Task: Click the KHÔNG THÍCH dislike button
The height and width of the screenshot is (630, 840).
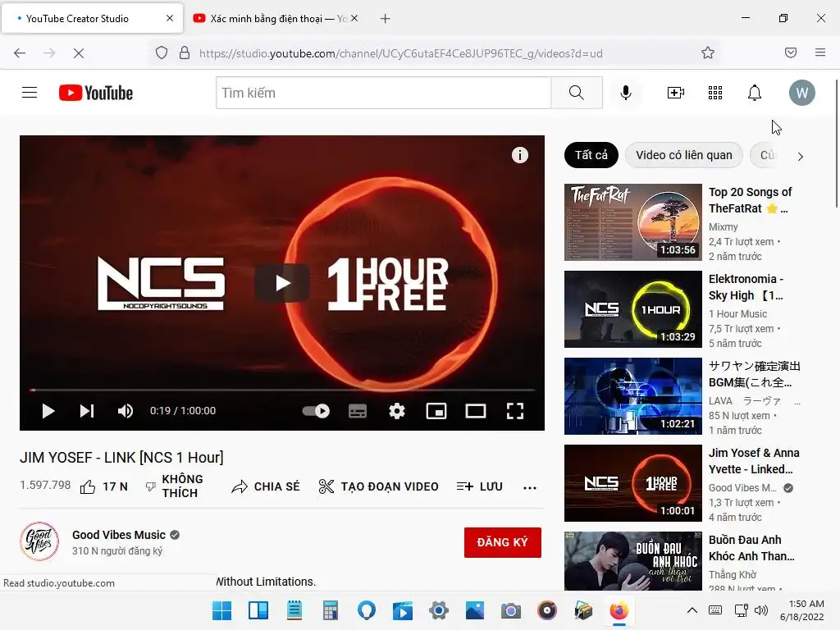Action: (x=175, y=486)
